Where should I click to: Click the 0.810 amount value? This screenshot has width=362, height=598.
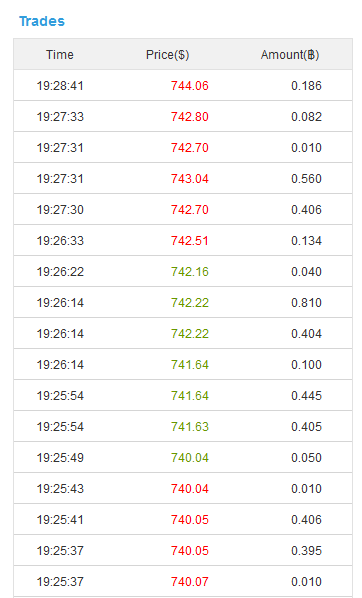point(306,302)
